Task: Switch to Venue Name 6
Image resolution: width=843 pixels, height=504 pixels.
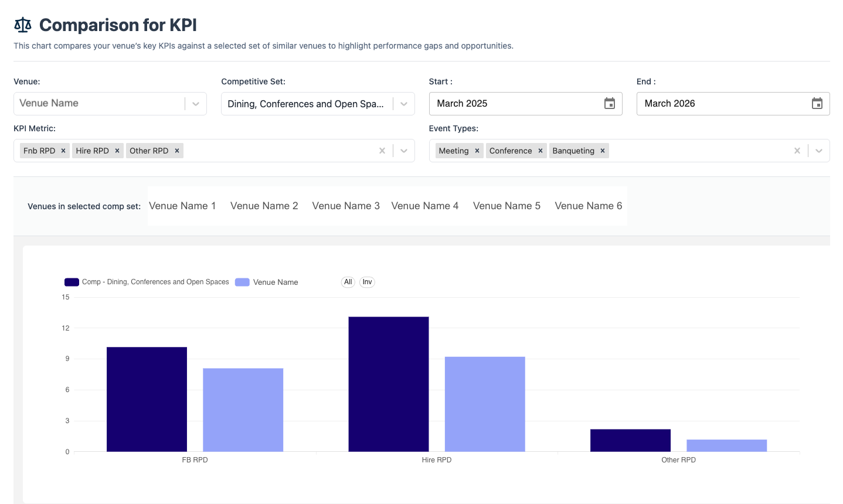Action: tap(589, 206)
